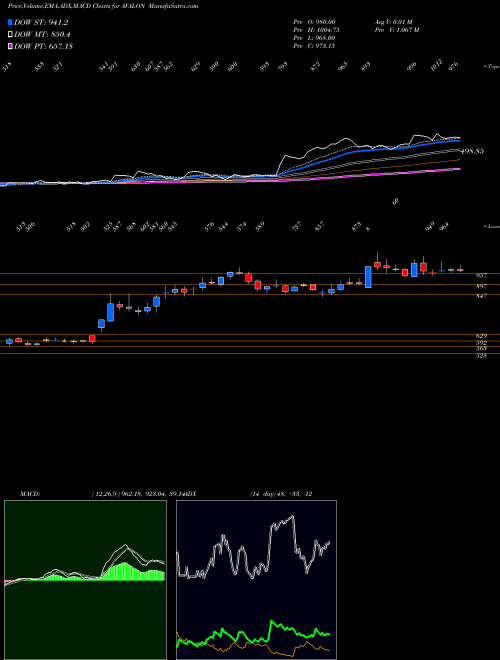Click the 'MACD:' indicator label
Screen dimensions: 500x660
click(30, 494)
